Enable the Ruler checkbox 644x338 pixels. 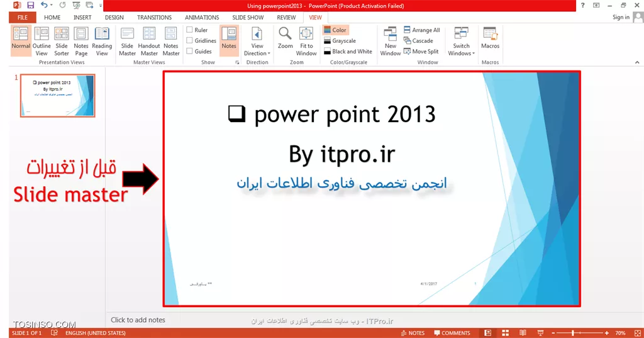pyautogui.click(x=189, y=30)
